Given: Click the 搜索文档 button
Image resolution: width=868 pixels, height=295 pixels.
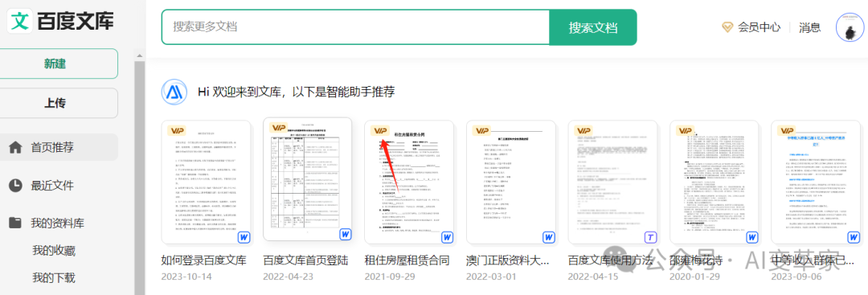Looking at the screenshot, I should click(x=593, y=27).
